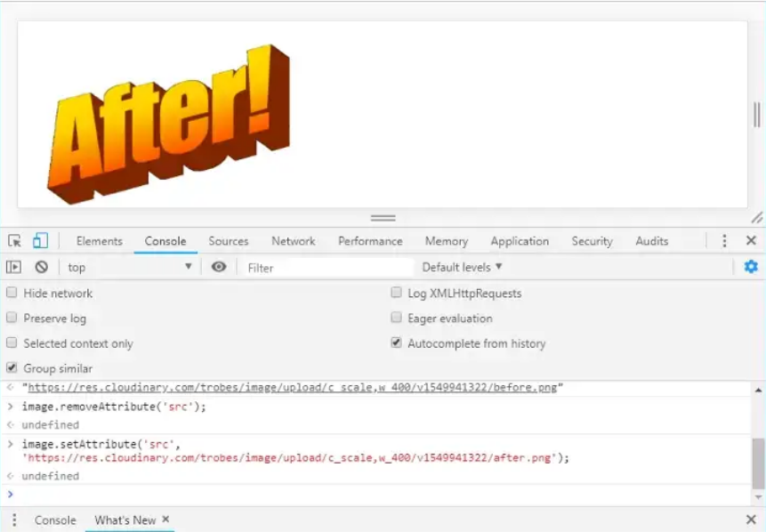The image size is (766, 532).
Task: Show the console sidebar icon
Action: click(14, 267)
